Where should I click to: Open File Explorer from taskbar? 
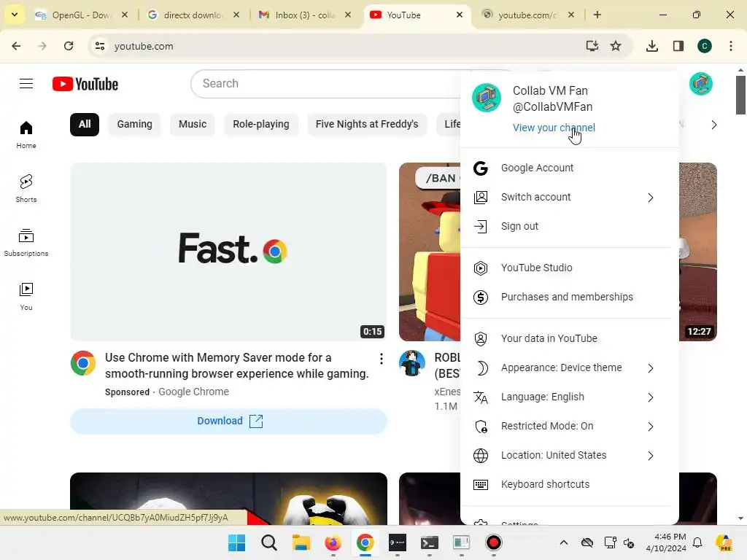click(301, 542)
